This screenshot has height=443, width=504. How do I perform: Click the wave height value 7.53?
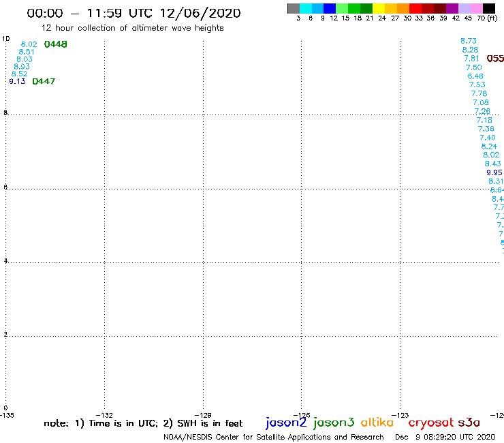[x=477, y=85]
